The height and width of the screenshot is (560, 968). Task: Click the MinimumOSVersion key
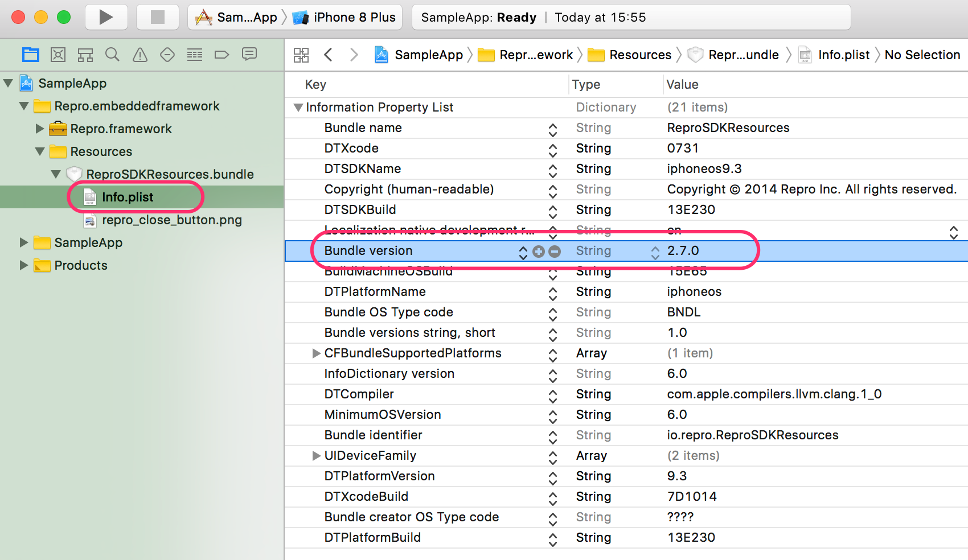(x=383, y=415)
